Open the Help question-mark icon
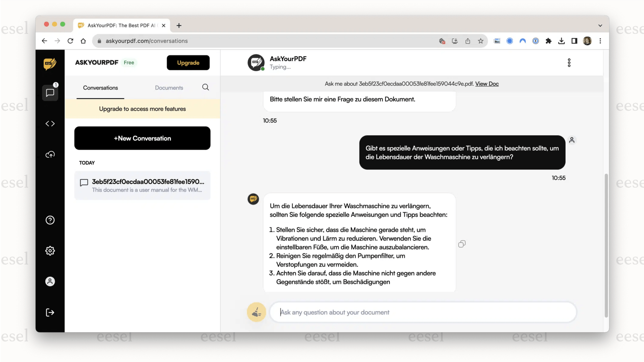 (50, 220)
